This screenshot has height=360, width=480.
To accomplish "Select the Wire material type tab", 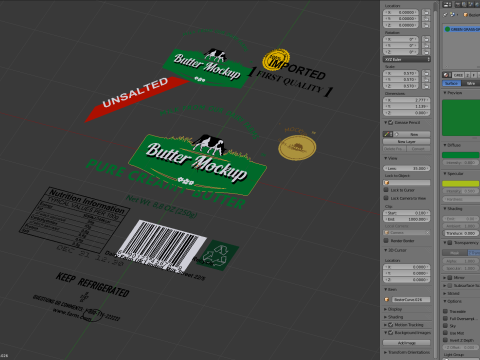I will click(470, 83).
